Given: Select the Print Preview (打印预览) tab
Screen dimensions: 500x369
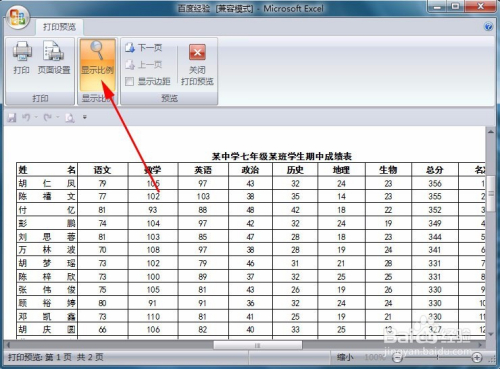Looking at the screenshot, I should [x=59, y=27].
